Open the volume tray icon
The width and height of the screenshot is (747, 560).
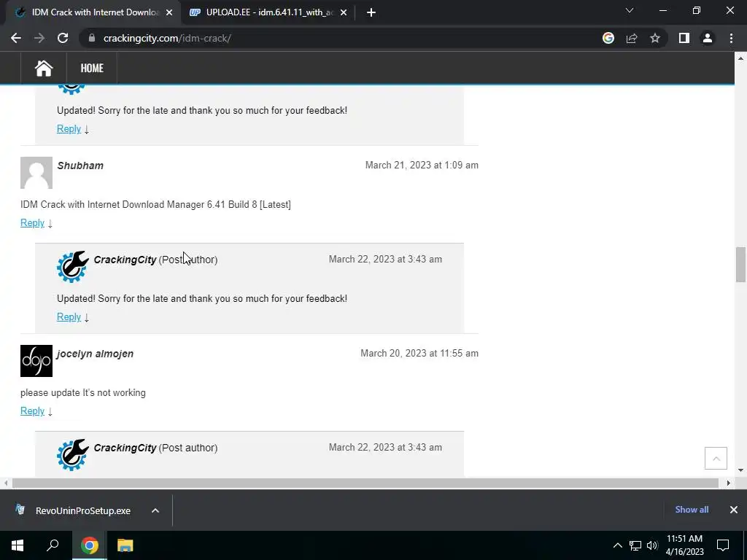click(x=652, y=545)
